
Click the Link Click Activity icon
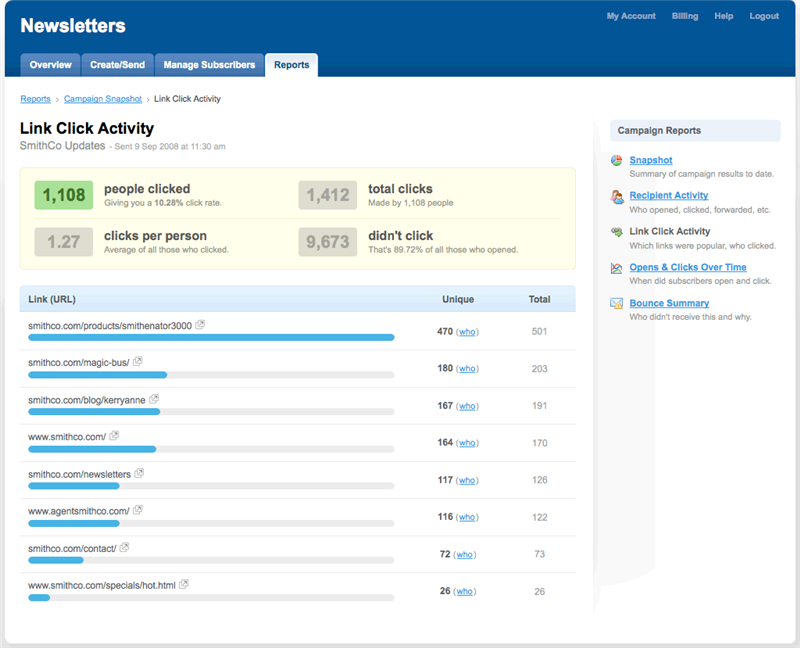[617, 232]
